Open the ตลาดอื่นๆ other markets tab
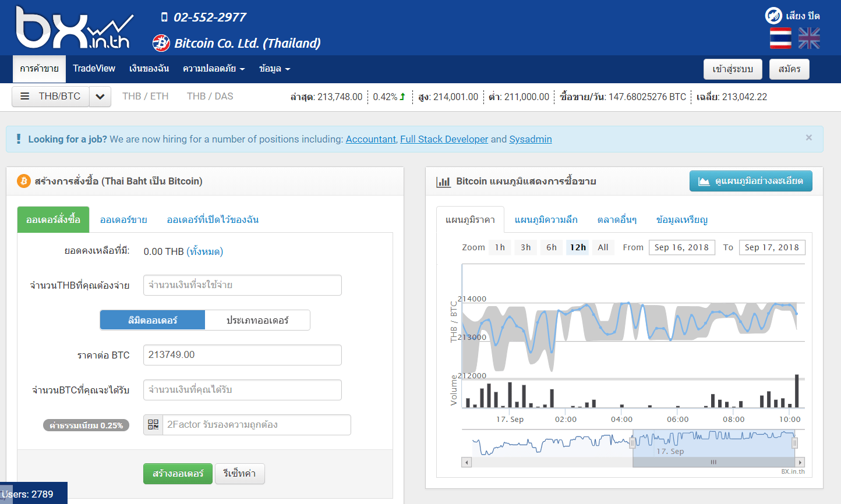 click(x=617, y=219)
